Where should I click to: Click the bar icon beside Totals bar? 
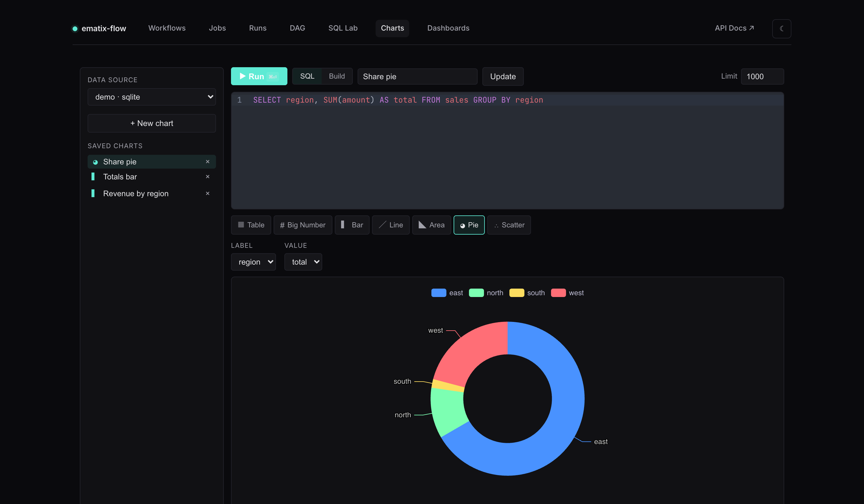pos(93,177)
